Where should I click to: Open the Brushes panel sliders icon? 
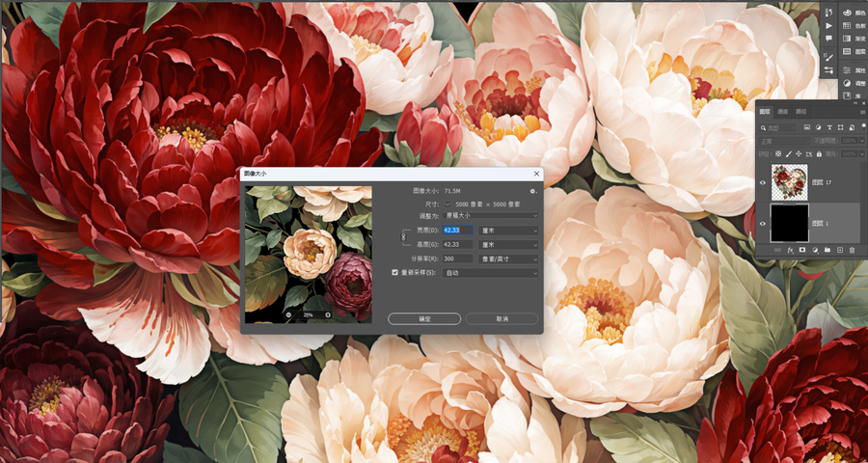pyautogui.click(x=828, y=70)
